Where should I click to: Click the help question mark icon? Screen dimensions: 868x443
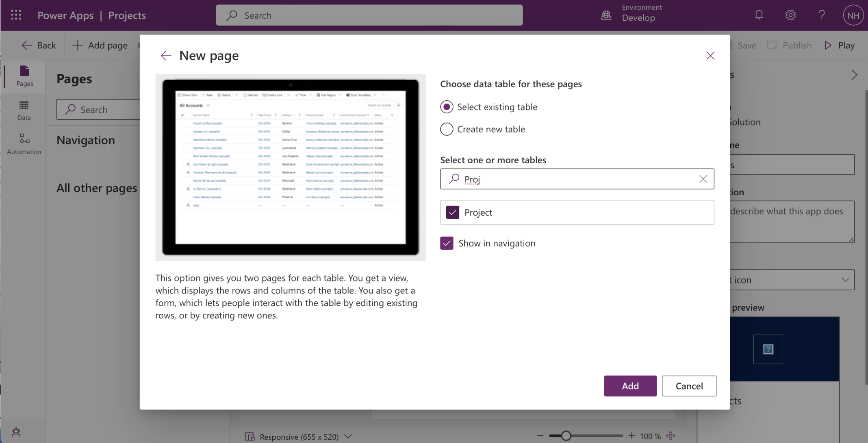821,15
